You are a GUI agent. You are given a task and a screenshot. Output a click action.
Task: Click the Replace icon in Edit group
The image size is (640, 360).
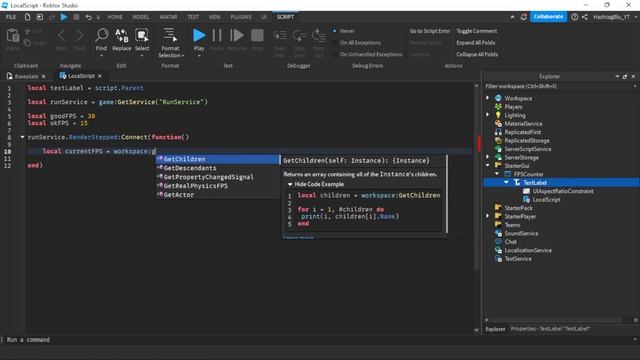tap(121, 36)
